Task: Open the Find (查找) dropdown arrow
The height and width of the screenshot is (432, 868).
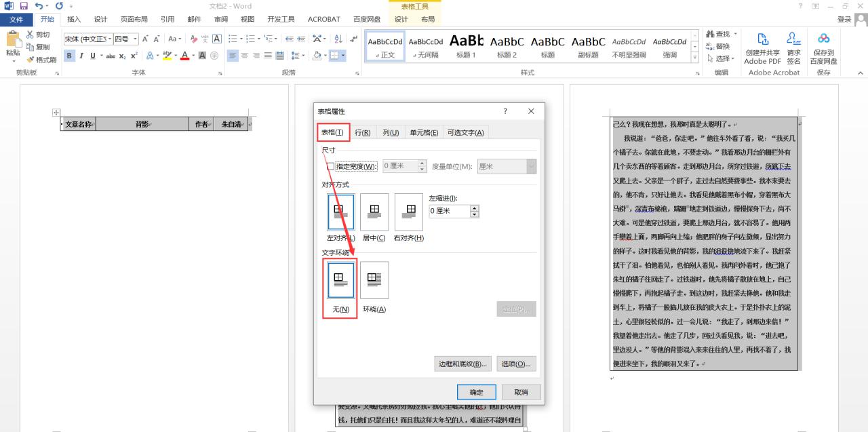Action: (x=735, y=35)
